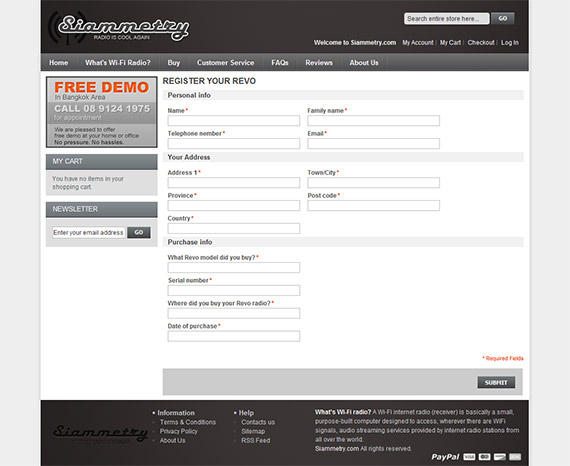The width and height of the screenshot is (570, 466).
Task: Click the Siammetry logo in the header
Action: [119, 28]
